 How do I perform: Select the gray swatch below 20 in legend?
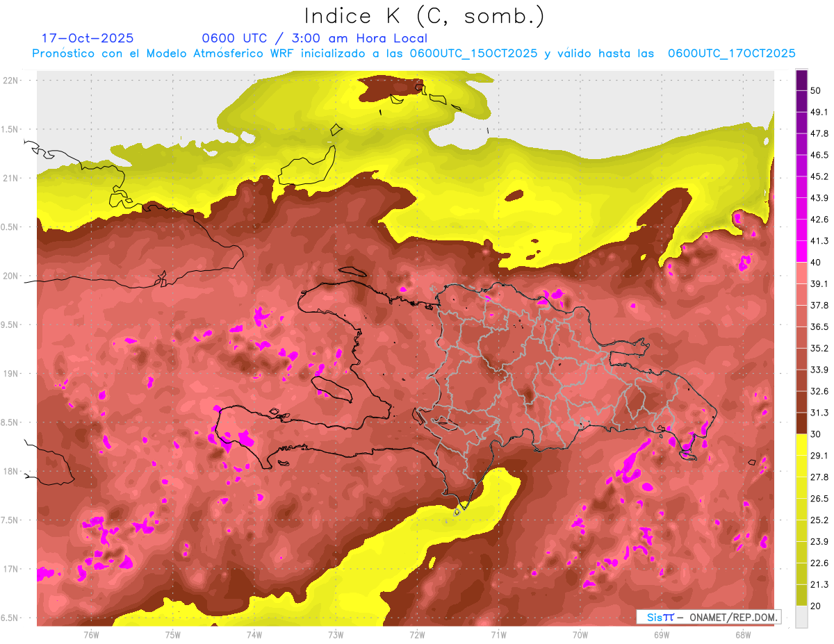[801, 616]
